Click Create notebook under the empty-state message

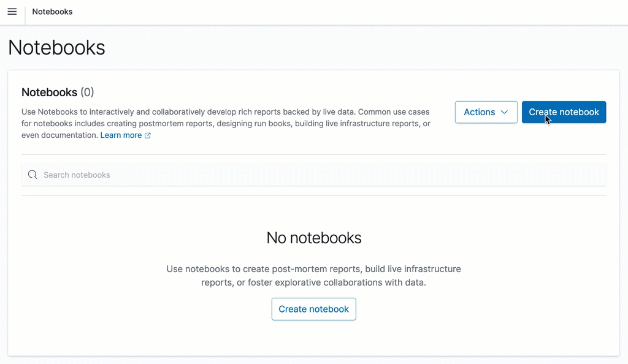[313, 309]
